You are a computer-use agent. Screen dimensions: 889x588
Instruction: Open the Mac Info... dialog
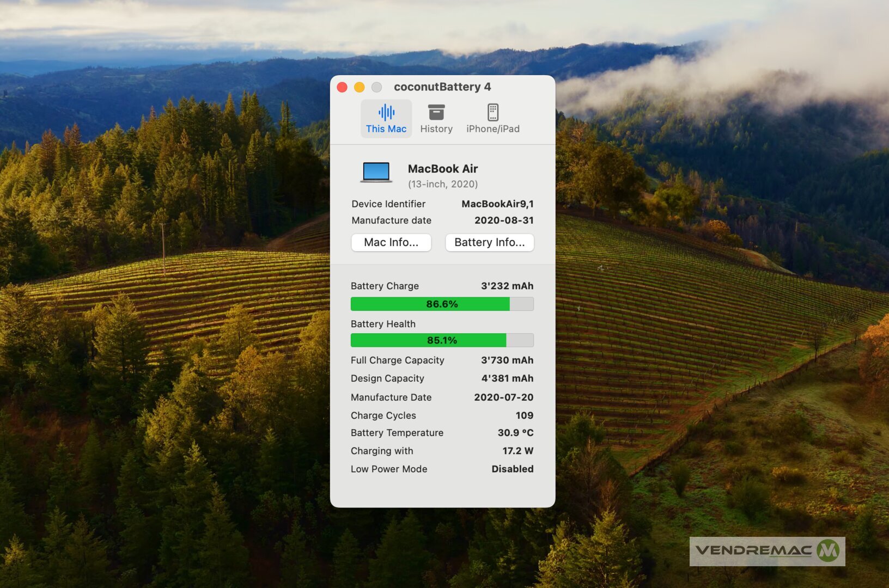[391, 242]
